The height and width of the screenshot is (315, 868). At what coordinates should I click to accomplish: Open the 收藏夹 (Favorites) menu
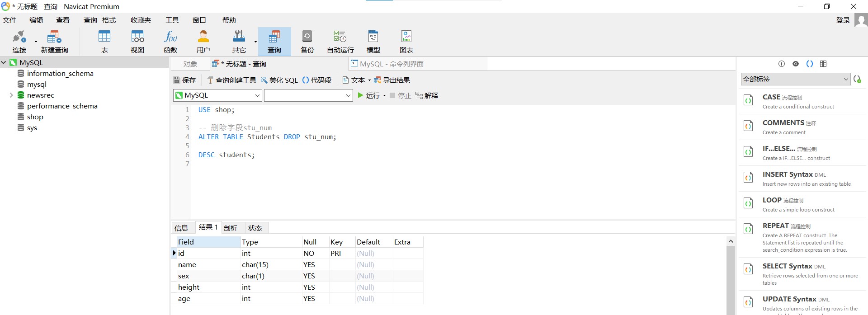tap(141, 20)
